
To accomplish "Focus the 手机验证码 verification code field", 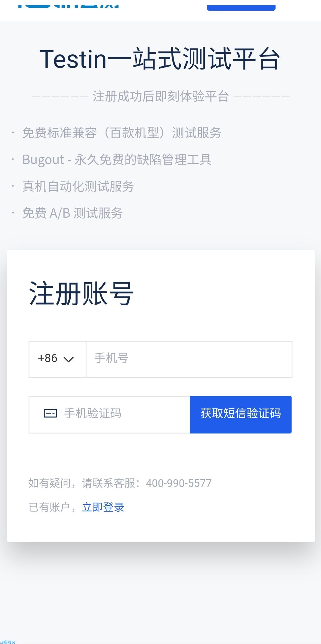I will point(109,414).
